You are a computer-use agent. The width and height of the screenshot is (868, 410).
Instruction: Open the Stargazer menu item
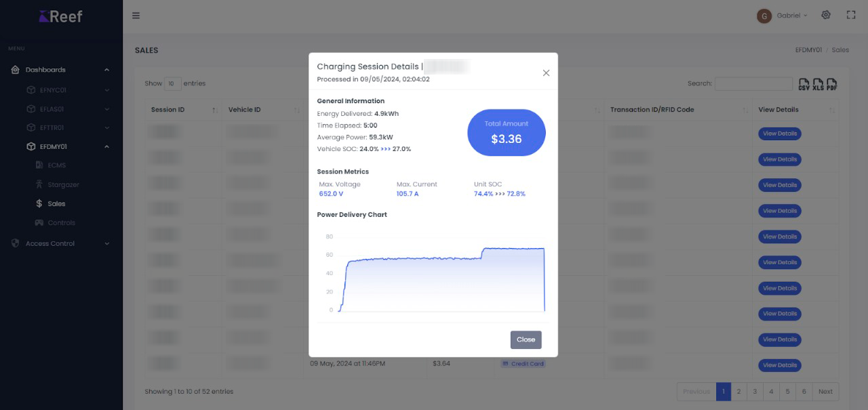click(63, 184)
